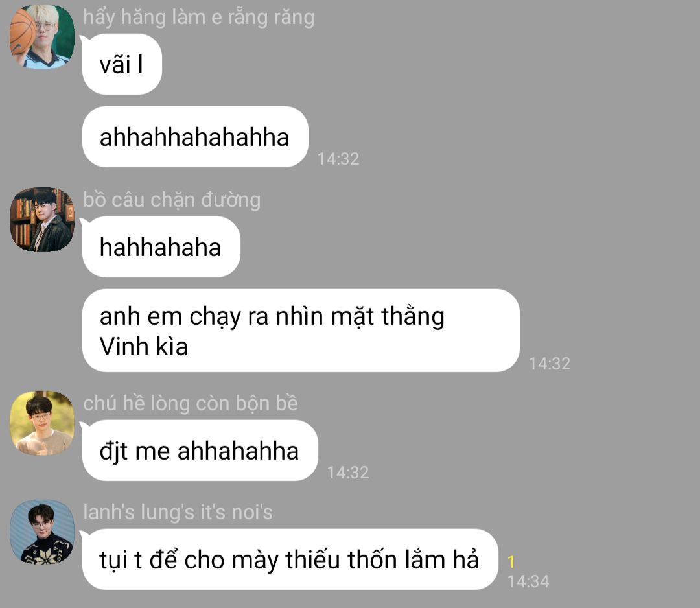700x608 pixels.
Task: Select message 'tụi t để cho mày thiếu thốn'
Action: pos(290,559)
